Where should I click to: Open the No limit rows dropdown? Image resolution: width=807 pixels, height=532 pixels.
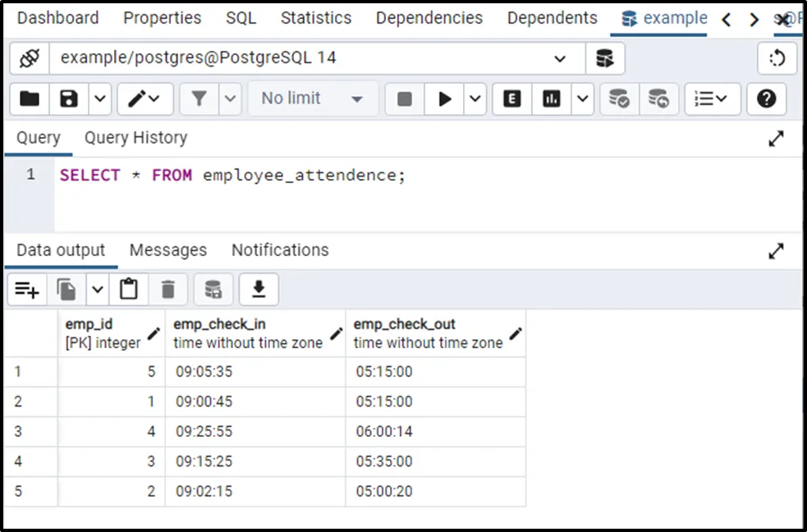pos(312,99)
